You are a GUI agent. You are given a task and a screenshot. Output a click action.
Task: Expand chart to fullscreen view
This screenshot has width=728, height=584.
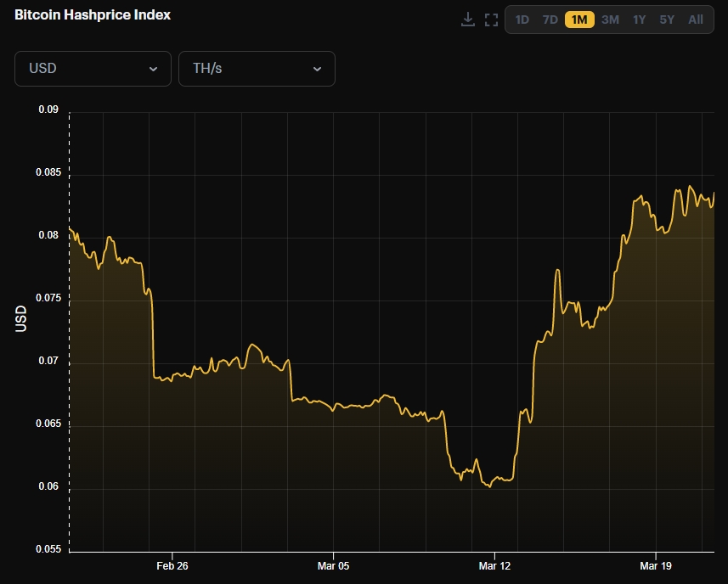point(491,20)
